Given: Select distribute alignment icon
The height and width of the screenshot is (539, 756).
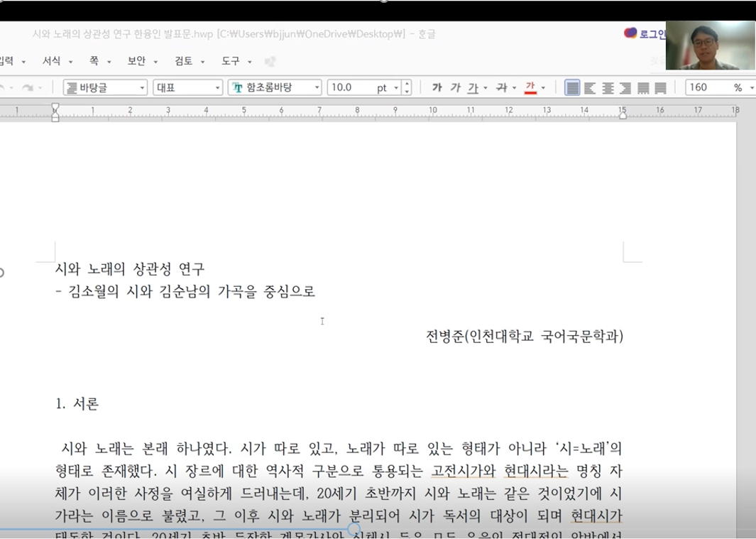Looking at the screenshot, I should pyautogui.click(x=643, y=87).
